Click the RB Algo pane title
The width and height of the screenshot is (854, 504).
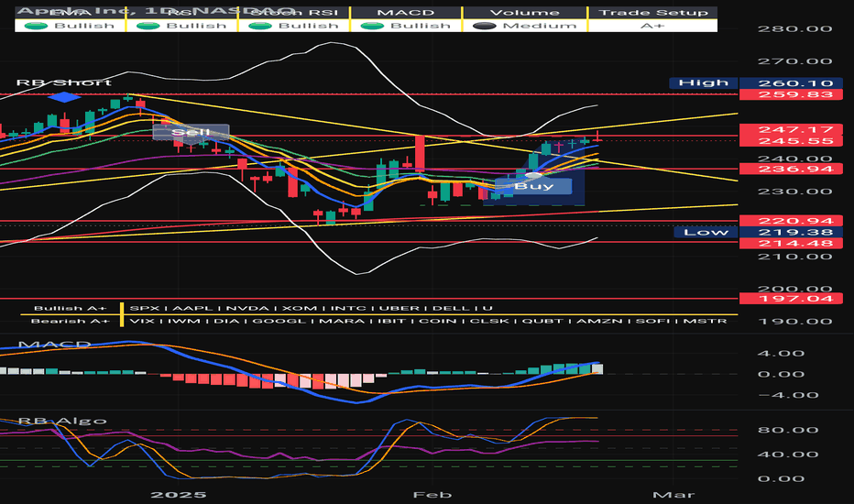(62, 421)
